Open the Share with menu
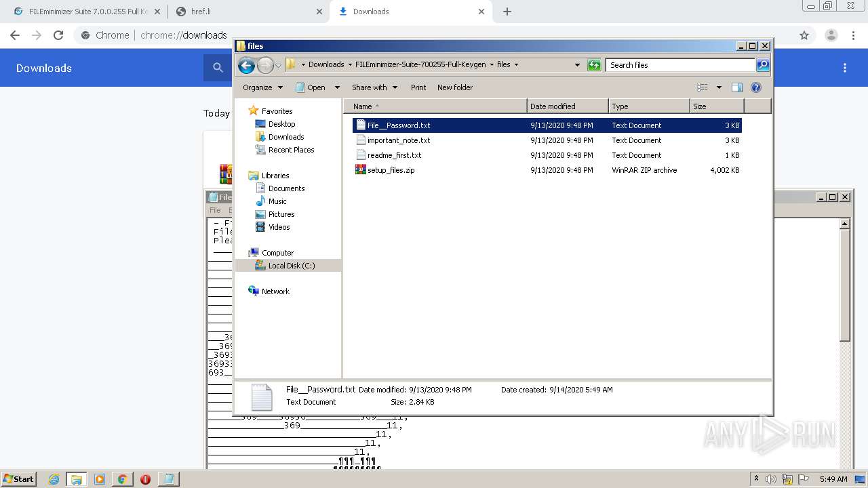This screenshot has height=488, width=868. [x=374, y=87]
